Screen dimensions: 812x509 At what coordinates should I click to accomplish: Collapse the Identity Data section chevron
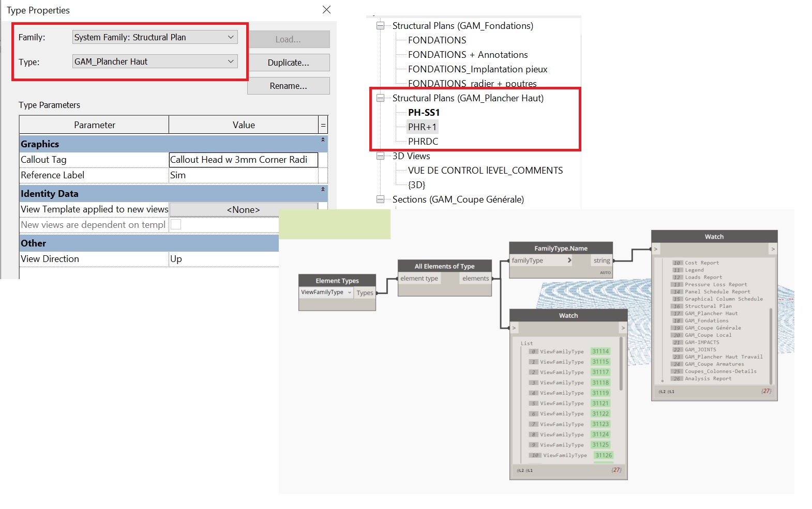(x=323, y=190)
